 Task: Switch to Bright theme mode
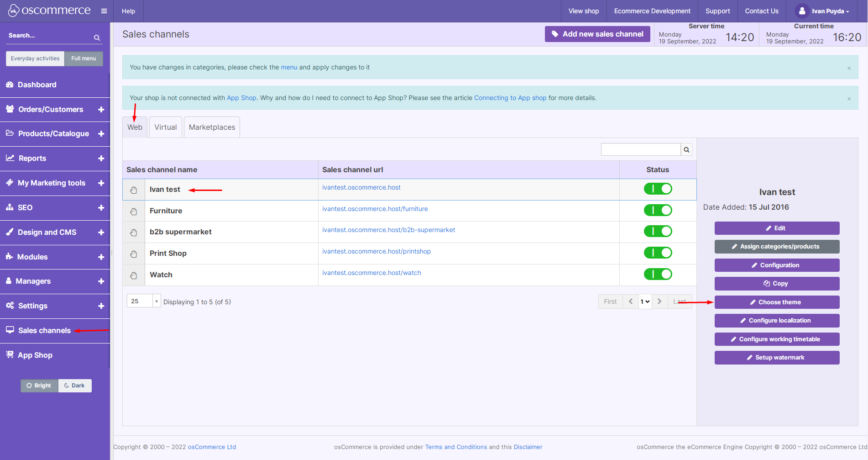(x=39, y=386)
